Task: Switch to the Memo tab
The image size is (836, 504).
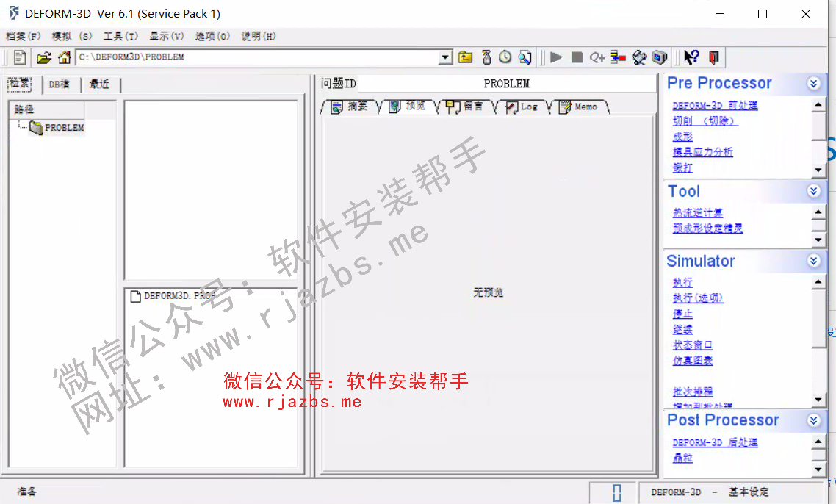Action: [x=579, y=107]
